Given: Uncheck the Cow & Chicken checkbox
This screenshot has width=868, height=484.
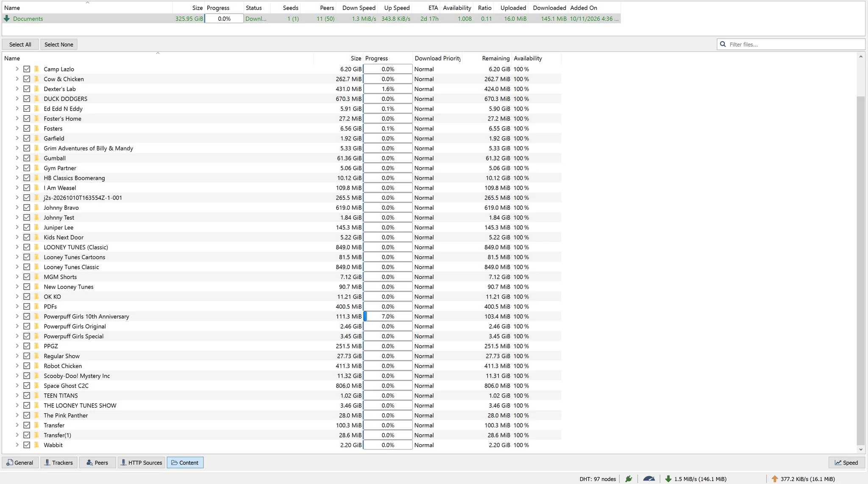Looking at the screenshot, I should [27, 79].
